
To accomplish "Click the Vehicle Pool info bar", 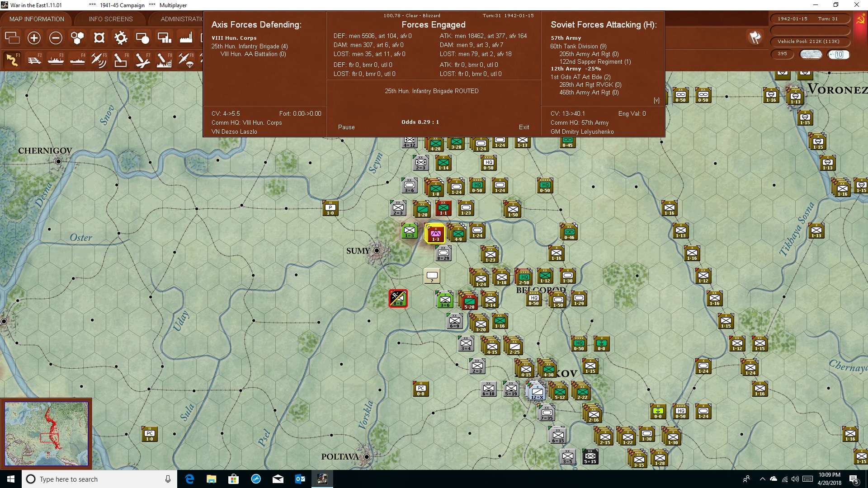I will tap(809, 42).
